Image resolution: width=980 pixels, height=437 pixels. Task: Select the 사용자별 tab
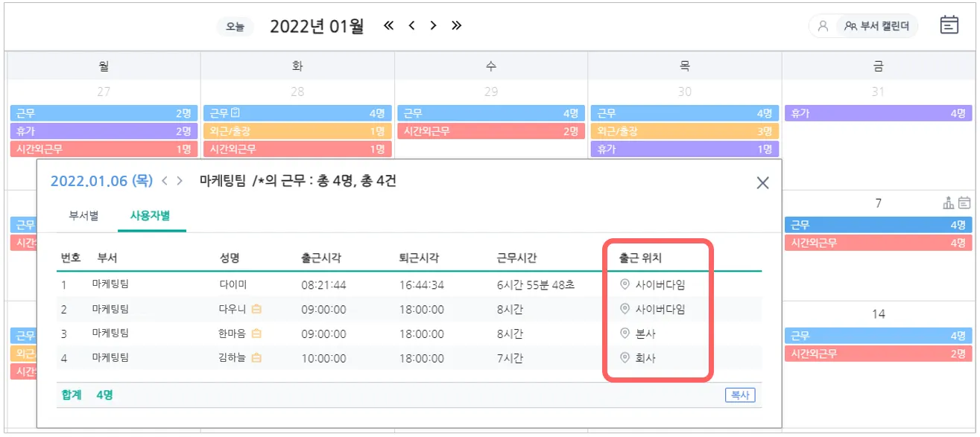click(x=151, y=216)
